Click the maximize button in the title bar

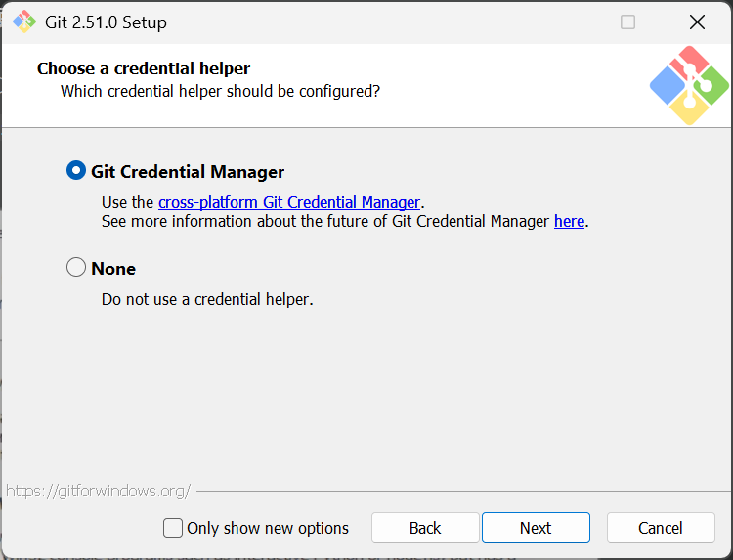pyautogui.click(x=628, y=22)
